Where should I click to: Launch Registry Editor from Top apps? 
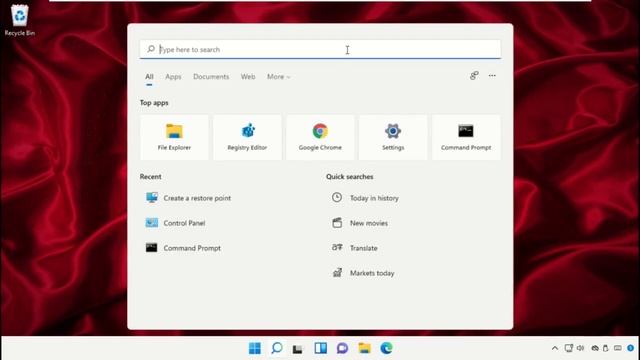pyautogui.click(x=247, y=137)
